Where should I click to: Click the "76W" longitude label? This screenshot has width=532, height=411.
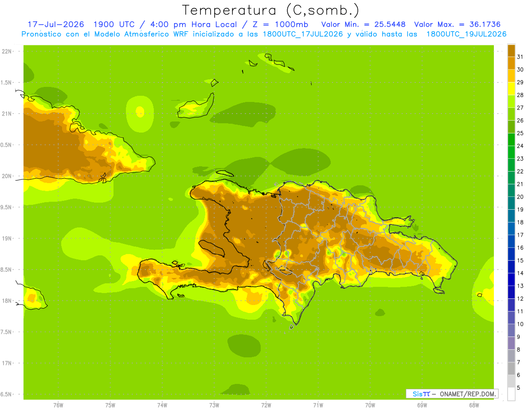[x=58, y=405]
